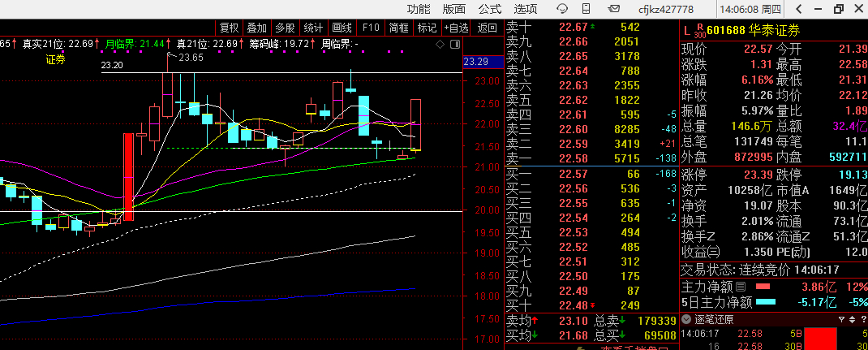Click the green up arrows beside 卖十
868x350 pixels.
pyautogui.click(x=593, y=26)
